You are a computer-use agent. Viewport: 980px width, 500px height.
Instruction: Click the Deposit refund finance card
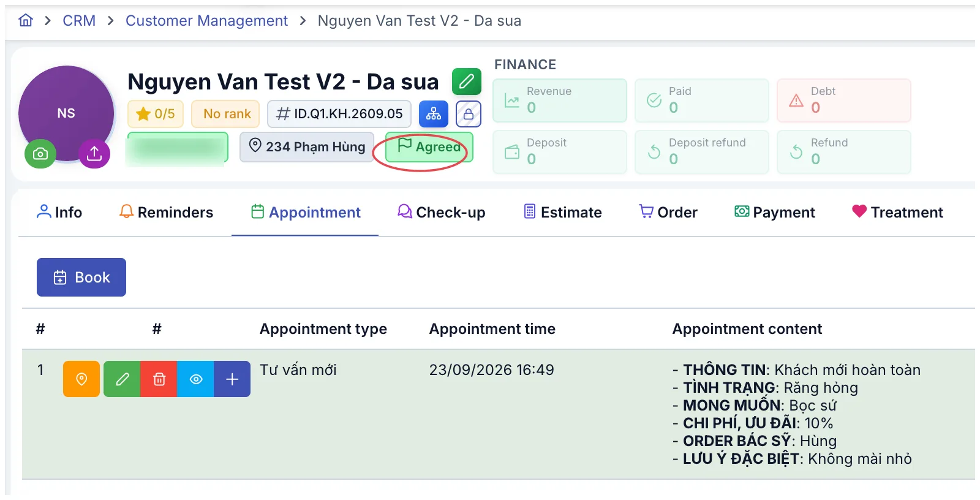(702, 152)
